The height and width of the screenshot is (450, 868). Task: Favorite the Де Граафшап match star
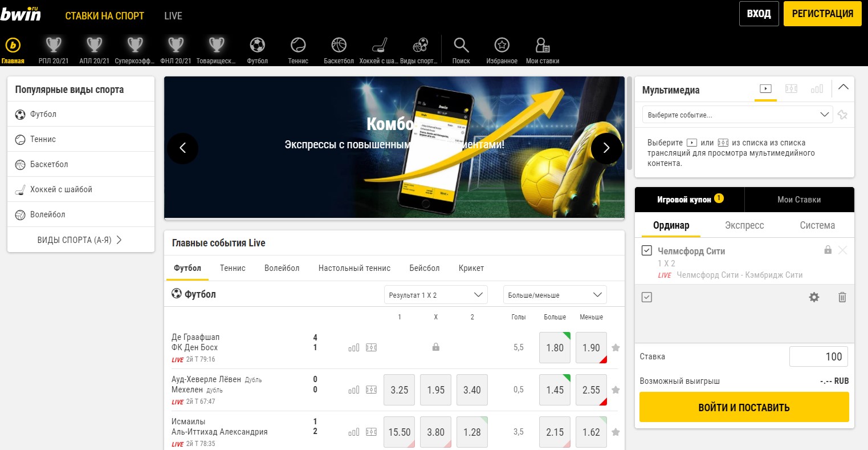[x=616, y=347]
